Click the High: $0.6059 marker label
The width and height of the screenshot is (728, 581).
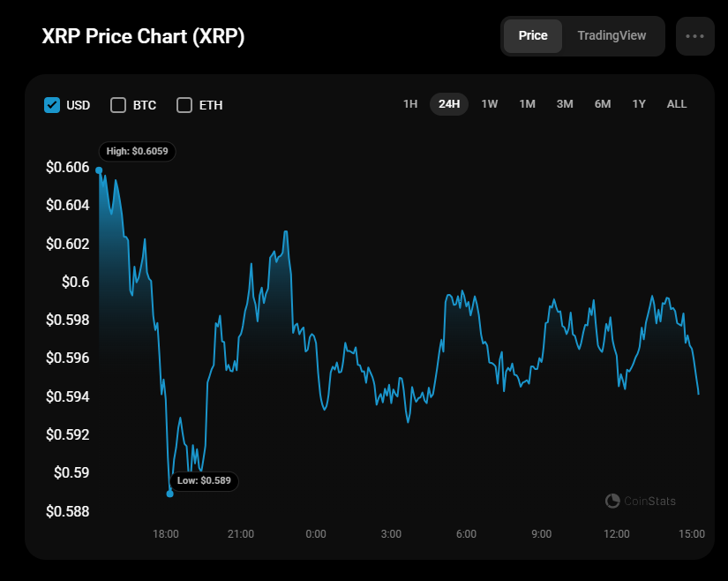coord(137,152)
